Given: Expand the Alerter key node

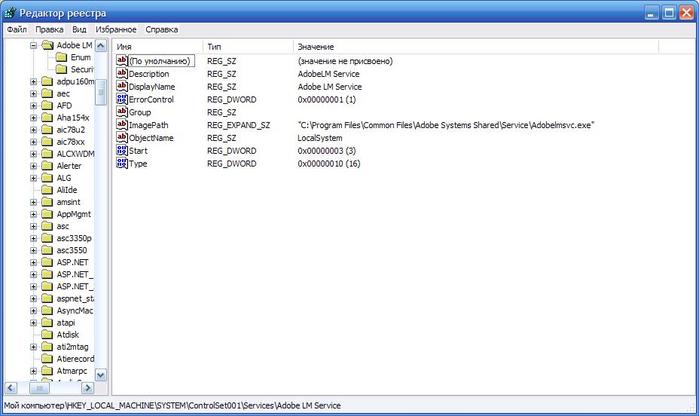Looking at the screenshot, I should [x=34, y=165].
